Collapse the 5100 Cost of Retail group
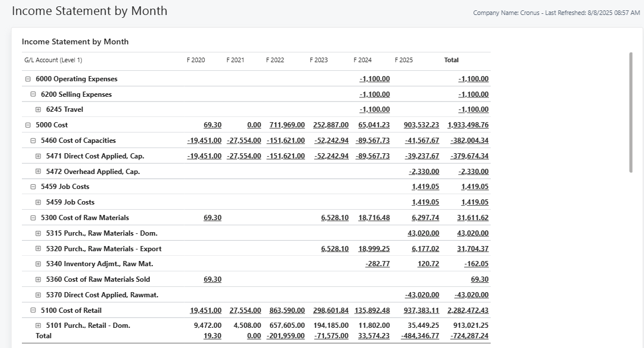The width and height of the screenshot is (644, 348). tap(33, 311)
